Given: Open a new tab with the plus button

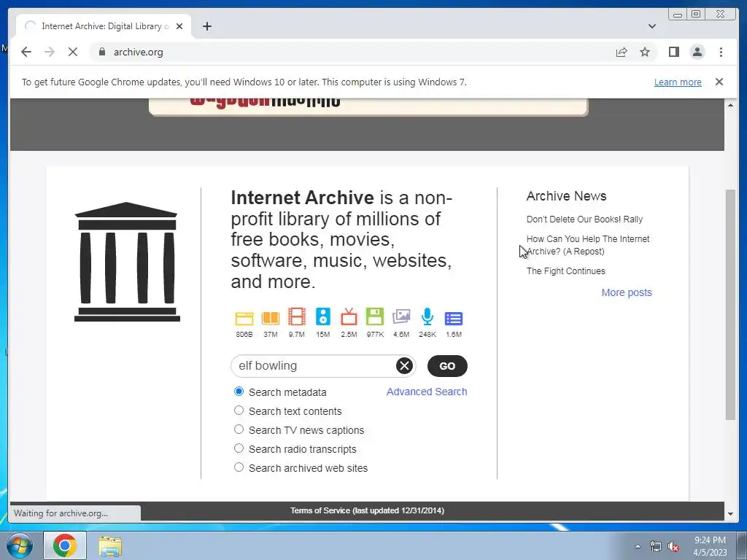Looking at the screenshot, I should coord(206,26).
